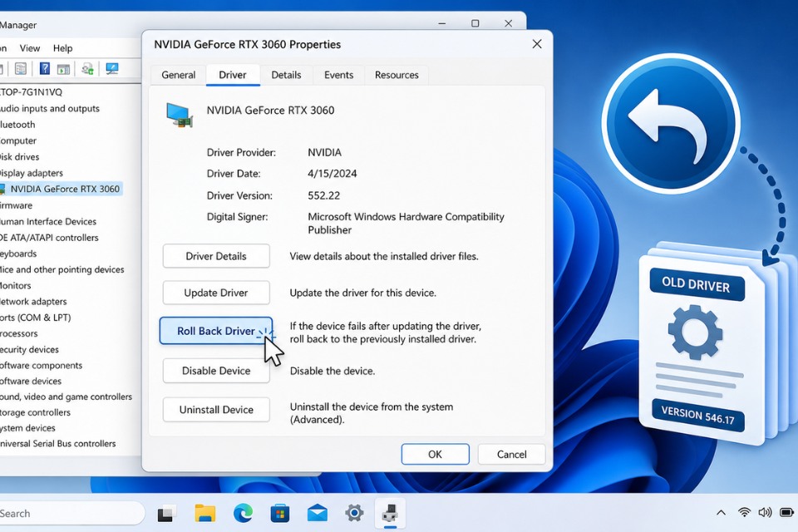Click the computer name node ending 7G1N1VQ
The width and height of the screenshot is (798, 532).
click(x=32, y=92)
